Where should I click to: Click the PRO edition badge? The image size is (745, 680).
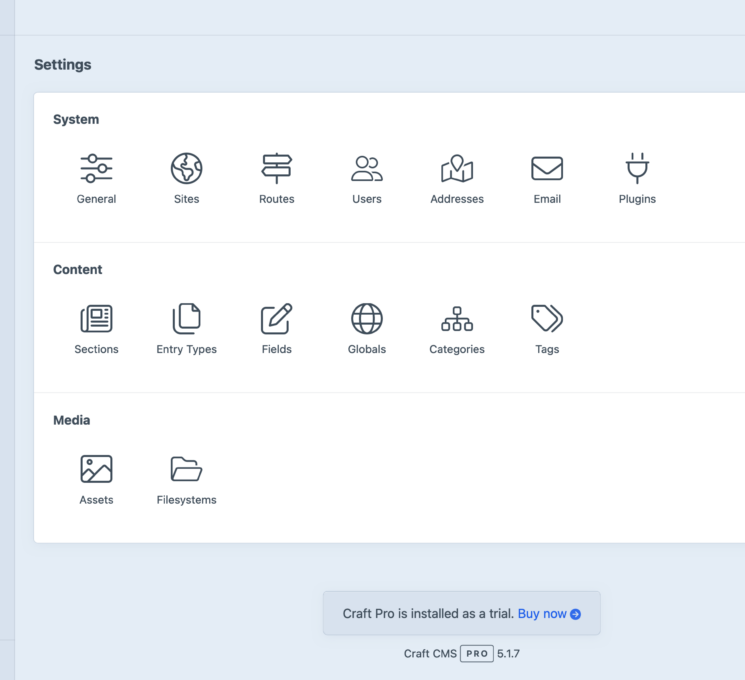tap(477, 654)
